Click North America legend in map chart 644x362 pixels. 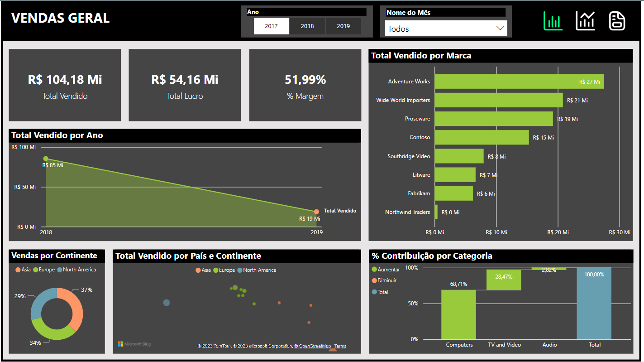click(257, 270)
